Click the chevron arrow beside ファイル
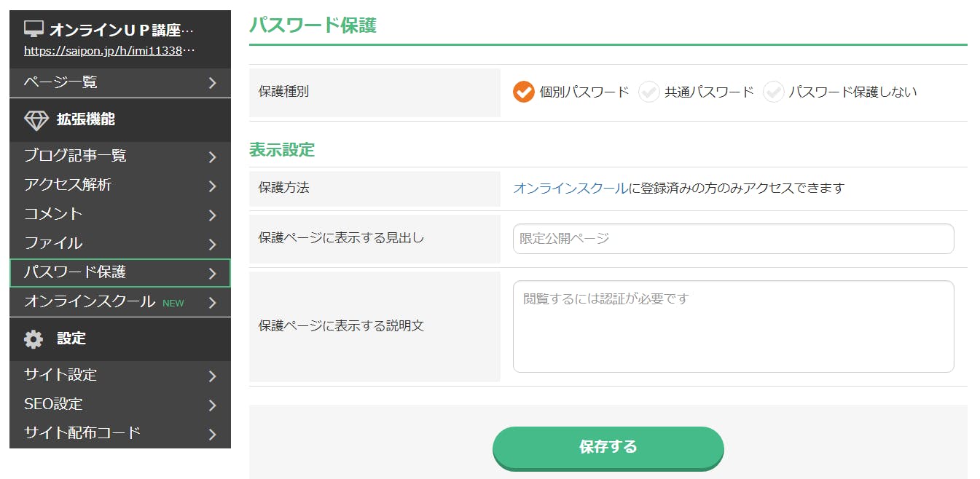The image size is (980, 479). [x=212, y=244]
